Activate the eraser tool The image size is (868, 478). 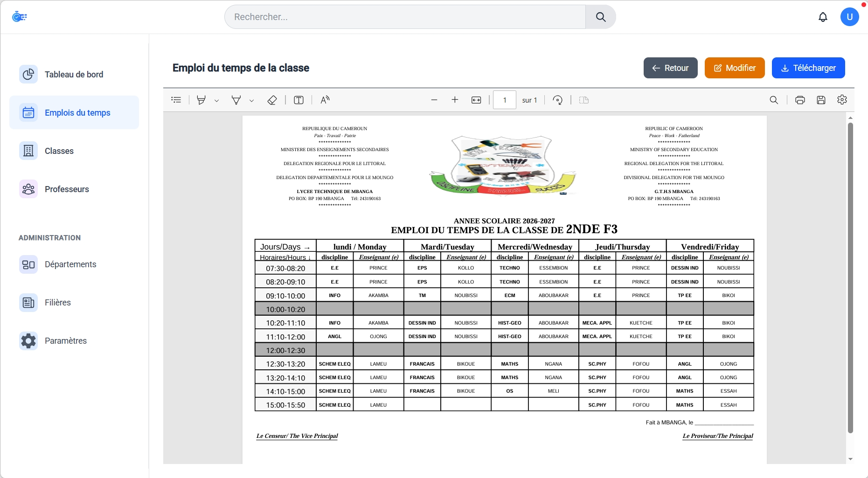pos(272,100)
